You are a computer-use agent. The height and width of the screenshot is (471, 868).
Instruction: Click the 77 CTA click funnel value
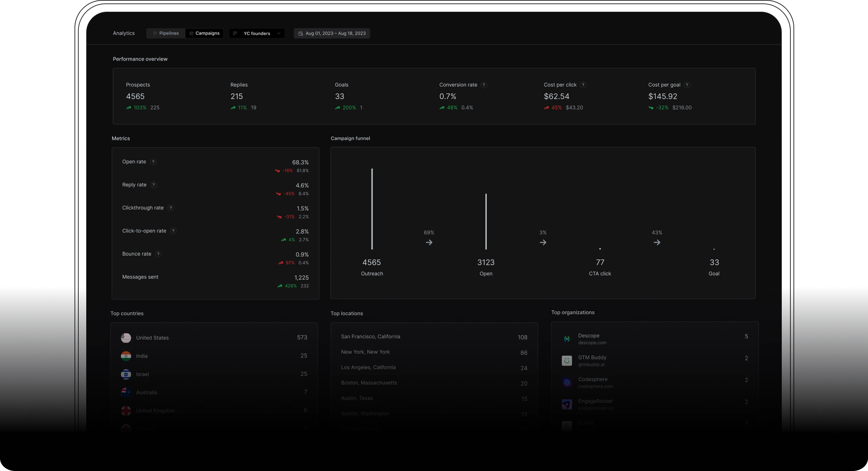click(600, 262)
